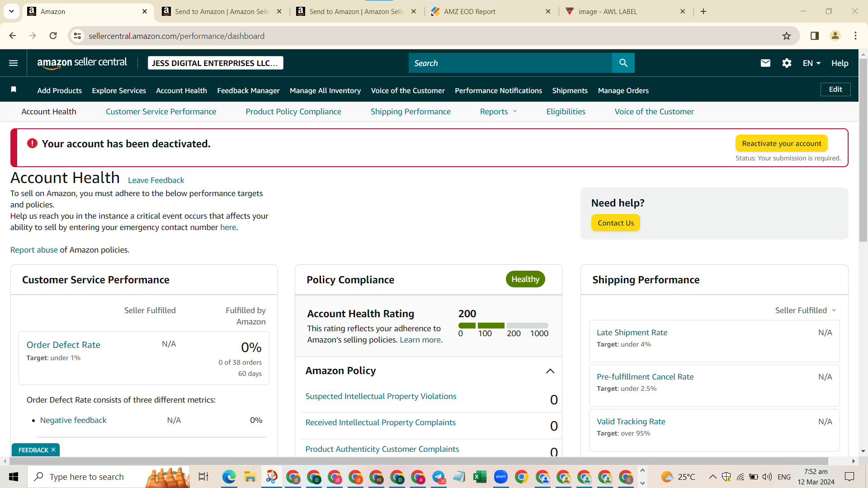Switch to the image - AWL LABEL tab

tap(626, 11)
